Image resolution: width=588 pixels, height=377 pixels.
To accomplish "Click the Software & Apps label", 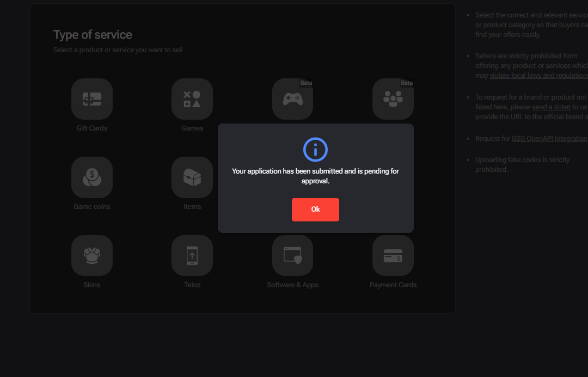I will click(x=292, y=285).
